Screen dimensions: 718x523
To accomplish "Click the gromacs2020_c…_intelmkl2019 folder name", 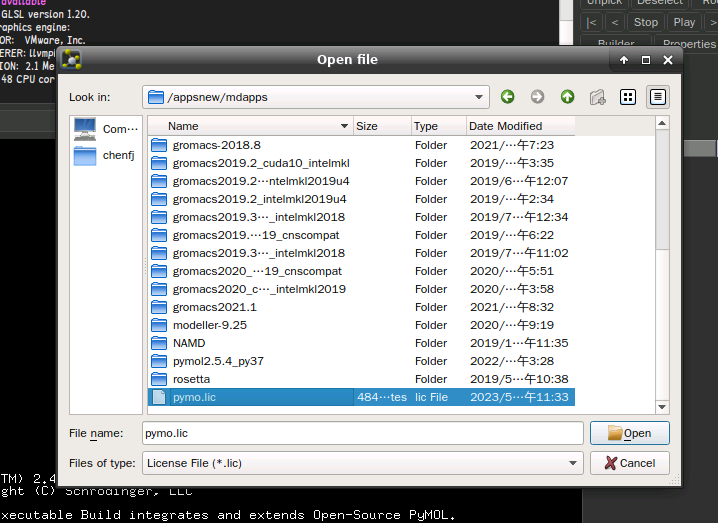I will tap(259, 289).
